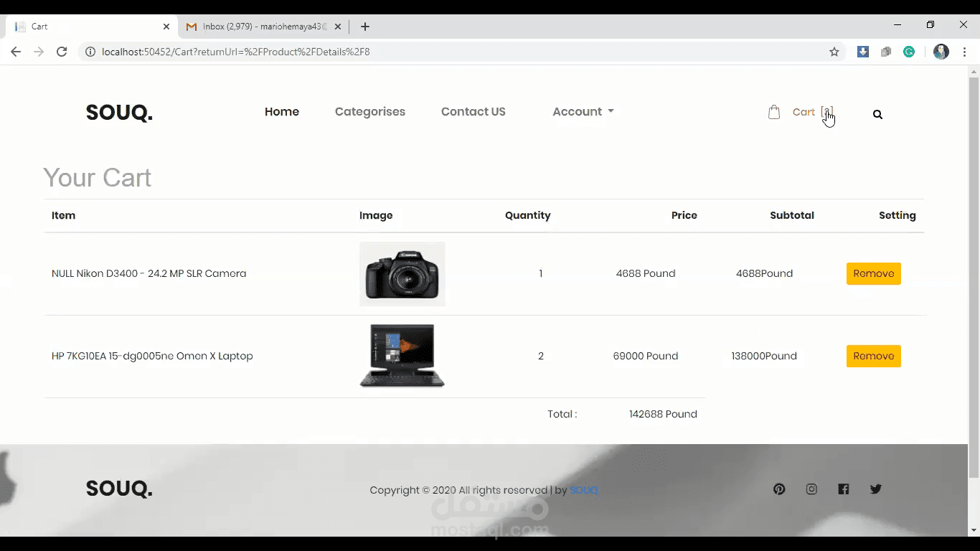Click the 'Total :' label
This screenshot has width=980, height=551.
coord(562,414)
